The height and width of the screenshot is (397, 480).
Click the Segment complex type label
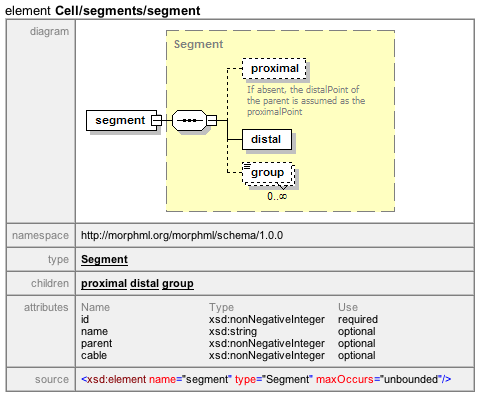pyautogui.click(x=198, y=44)
